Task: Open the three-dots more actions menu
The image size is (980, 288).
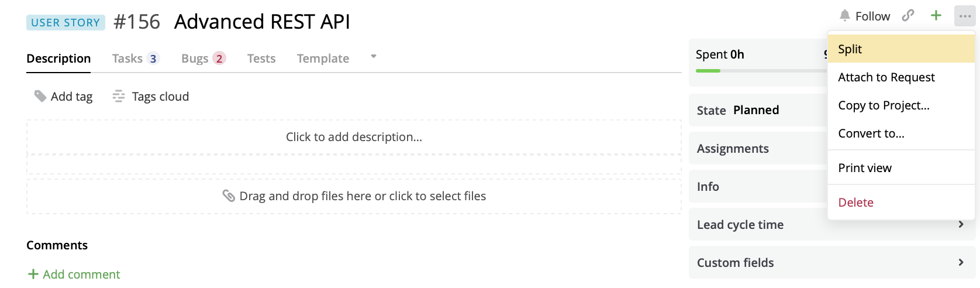Action: (965, 16)
